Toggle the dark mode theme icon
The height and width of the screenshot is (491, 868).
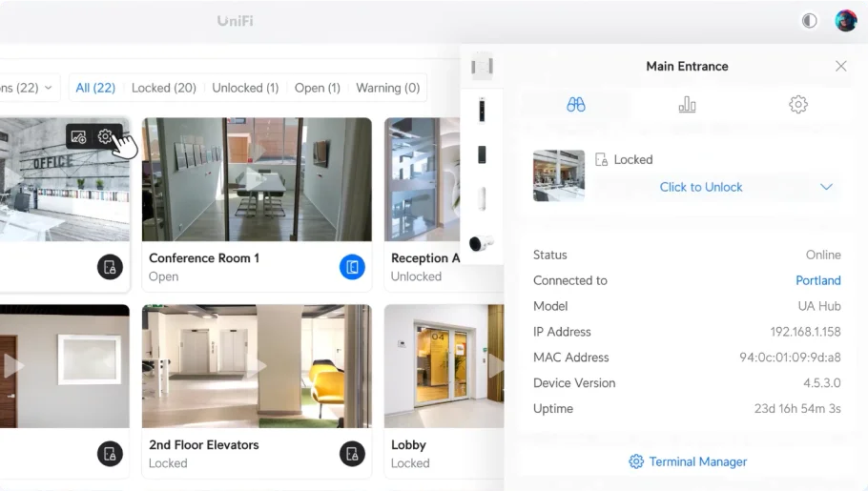click(809, 21)
